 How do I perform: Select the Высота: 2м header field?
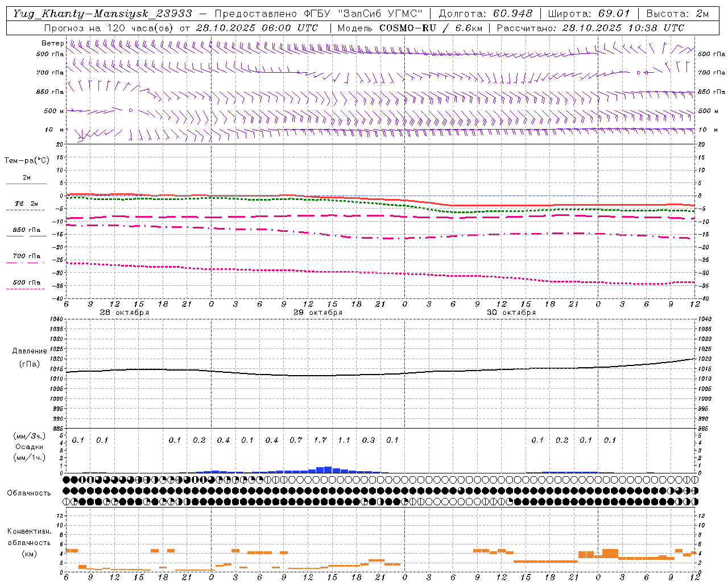[x=677, y=14]
